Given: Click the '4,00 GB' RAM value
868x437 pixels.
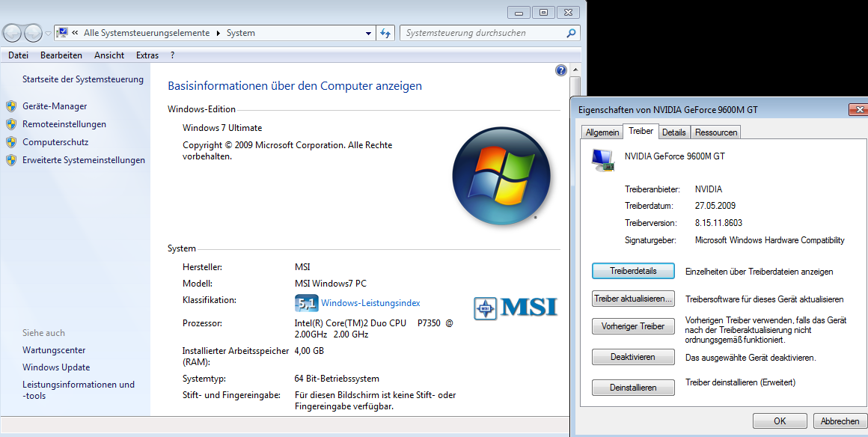Looking at the screenshot, I should [x=310, y=351].
